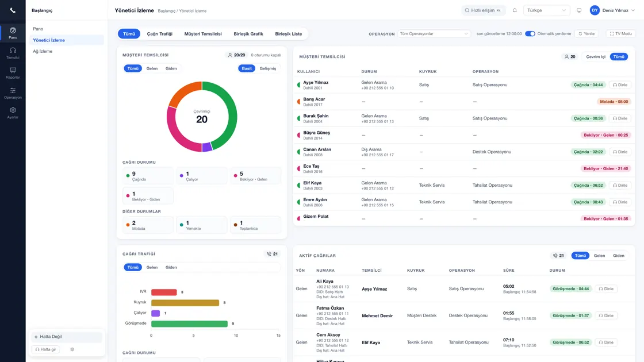Screen dimensions: 644x362
Task: Open the Pano dashboard sidebar icon
Action: (x=13, y=33)
